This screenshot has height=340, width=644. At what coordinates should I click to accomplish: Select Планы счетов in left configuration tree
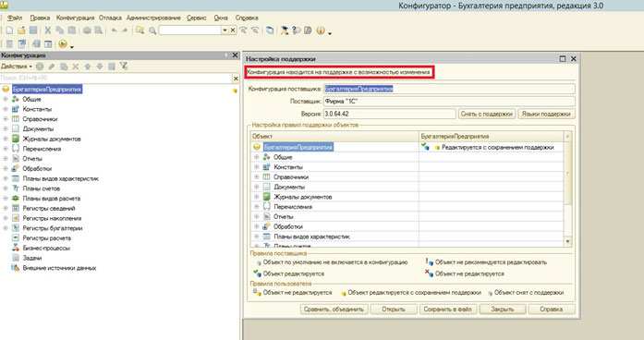point(41,188)
